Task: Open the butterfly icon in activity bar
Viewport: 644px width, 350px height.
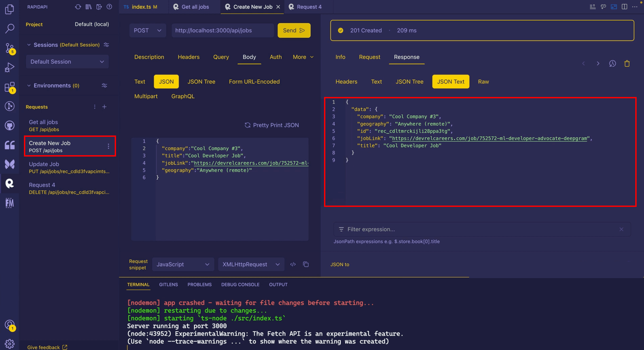Action: pyautogui.click(x=9, y=164)
